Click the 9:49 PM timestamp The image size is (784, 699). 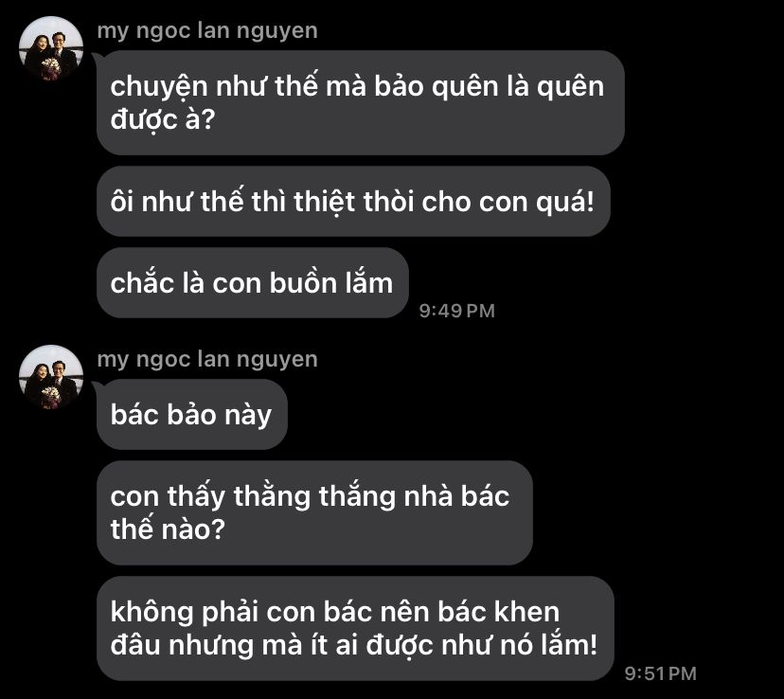click(457, 311)
